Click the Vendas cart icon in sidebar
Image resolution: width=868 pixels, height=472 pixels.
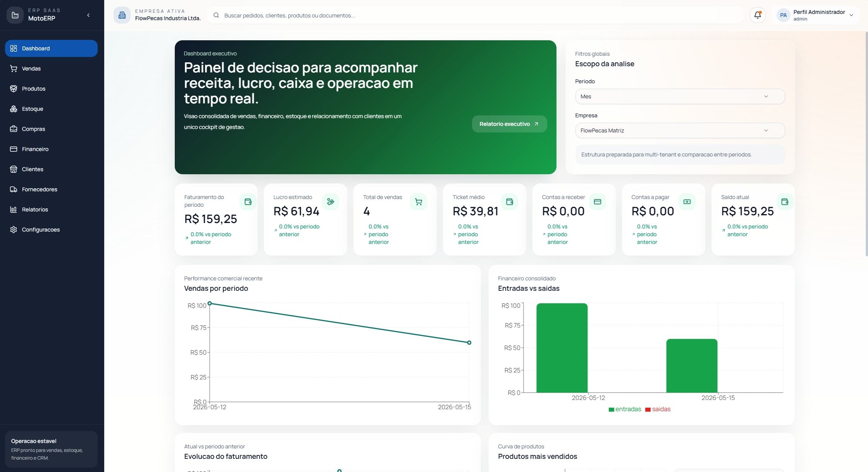pyautogui.click(x=14, y=69)
